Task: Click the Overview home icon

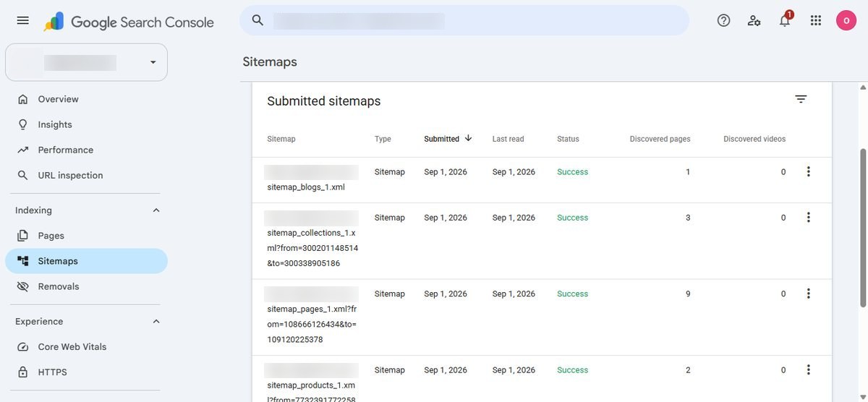Action: [23, 99]
